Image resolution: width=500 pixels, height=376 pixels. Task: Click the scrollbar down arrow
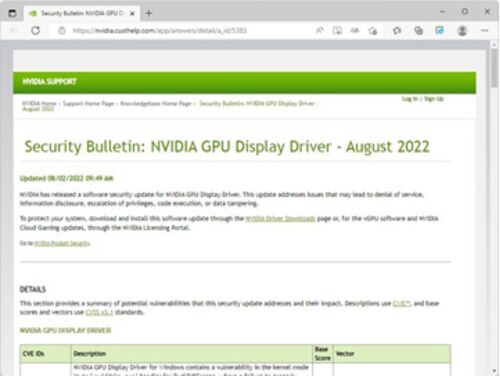(x=494, y=371)
